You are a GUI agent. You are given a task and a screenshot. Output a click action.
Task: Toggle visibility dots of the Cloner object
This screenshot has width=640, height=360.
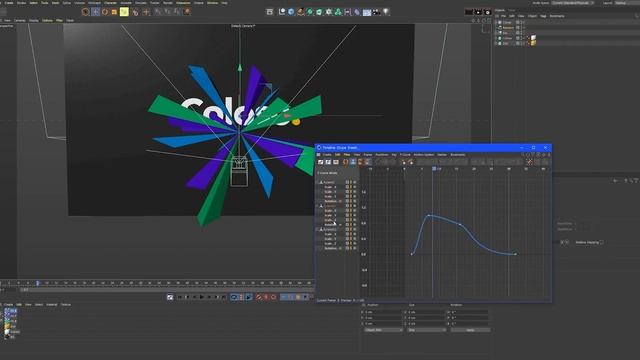click(521, 22)
